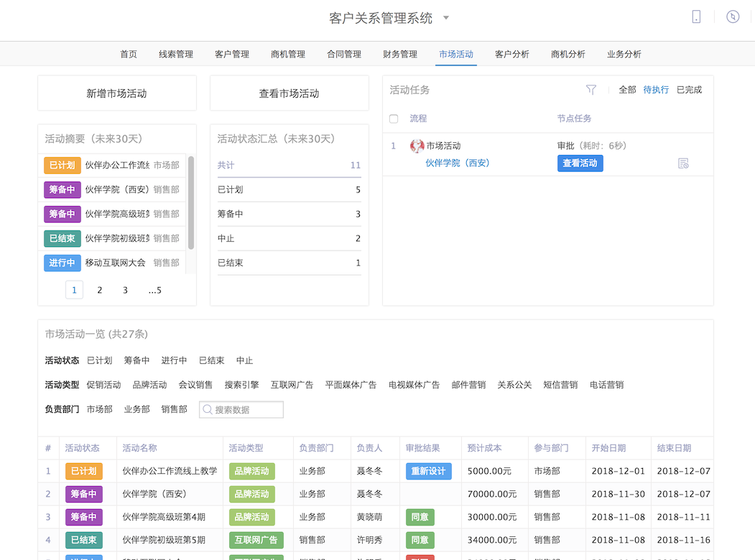Filter activity type by 促销活动
This screenshot has height=560, width=755.
point(103,385)
